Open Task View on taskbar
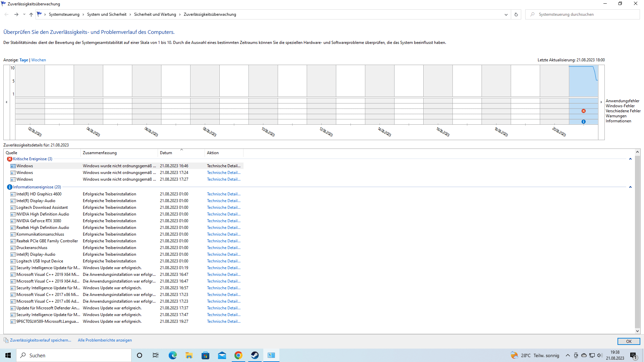The image size is (644, 362). click(156, 355)
